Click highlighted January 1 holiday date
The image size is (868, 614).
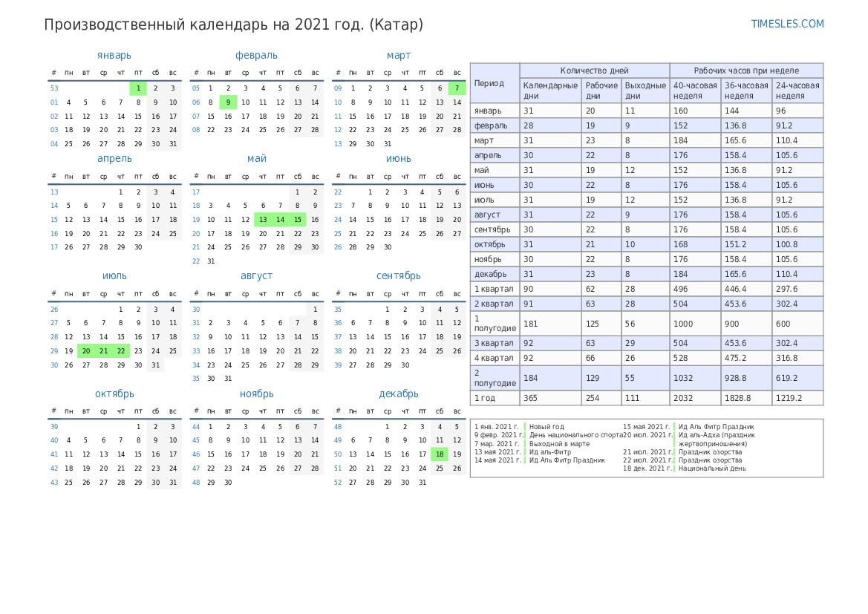coord(138,88)
